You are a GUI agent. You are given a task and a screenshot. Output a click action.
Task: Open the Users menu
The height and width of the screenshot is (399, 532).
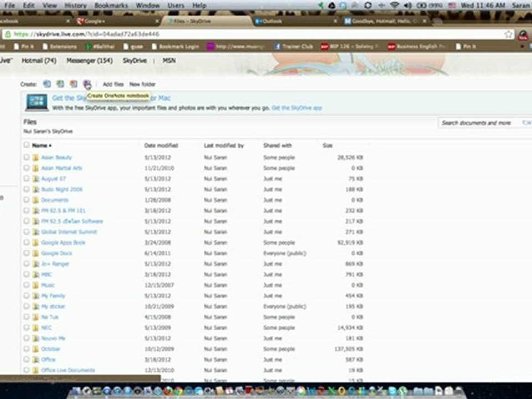click(x=176, y=6)
